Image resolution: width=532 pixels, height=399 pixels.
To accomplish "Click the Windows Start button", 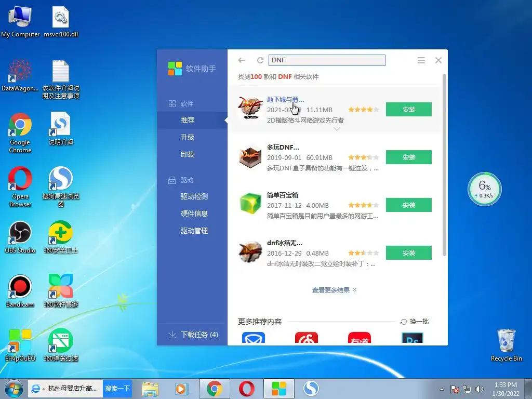I will point(14,389).
